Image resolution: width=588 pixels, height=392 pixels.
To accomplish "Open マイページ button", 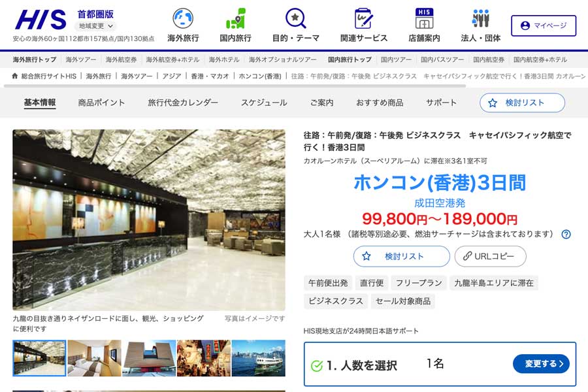I will point(544,25).
